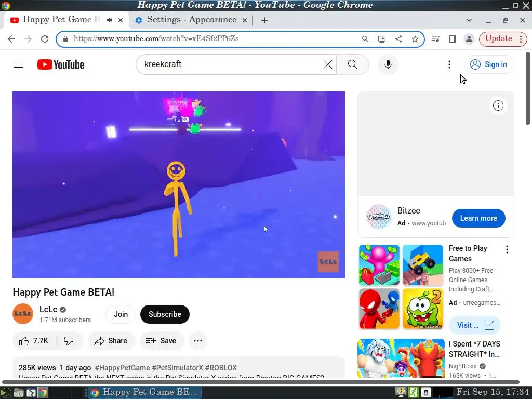532x399 pixels.
Task: Expand the tab search dropdown chevron
Action: 469,20
